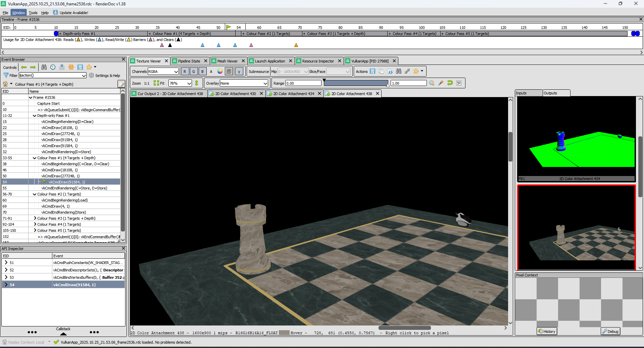Click the histogram icon beside Range

tap(459, 83)
